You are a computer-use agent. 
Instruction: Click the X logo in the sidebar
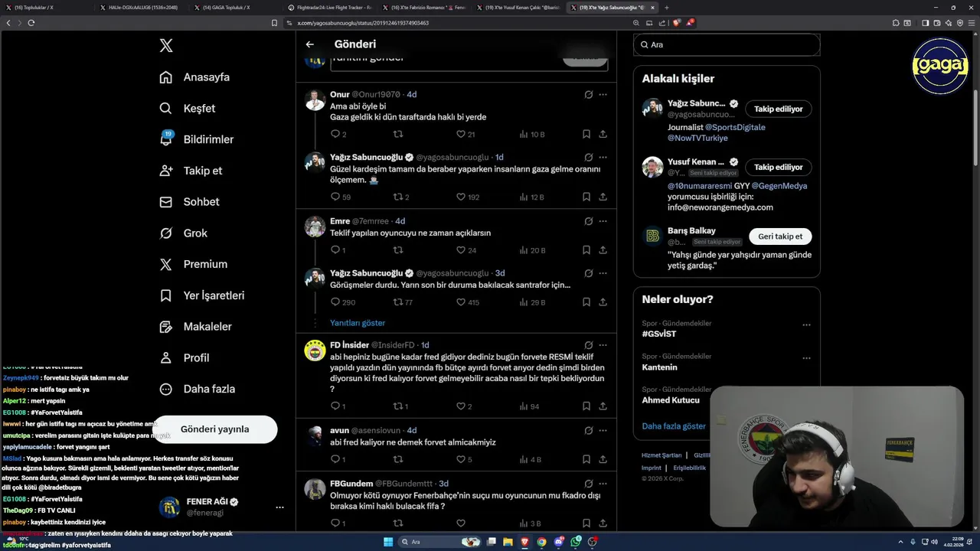pyautogui.click(x=166, y=46)
